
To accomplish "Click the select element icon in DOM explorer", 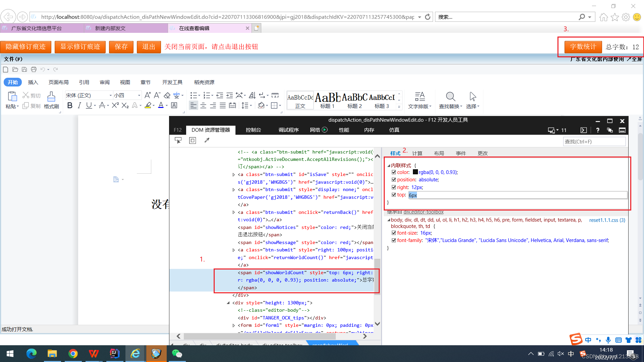I will [178, 140].
